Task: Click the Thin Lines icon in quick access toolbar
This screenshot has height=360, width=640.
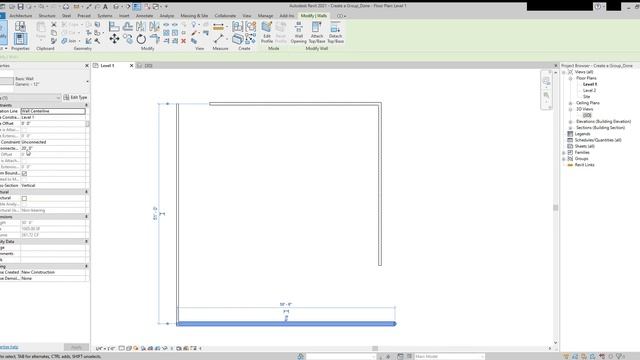Action: click(x=137, y=7)
